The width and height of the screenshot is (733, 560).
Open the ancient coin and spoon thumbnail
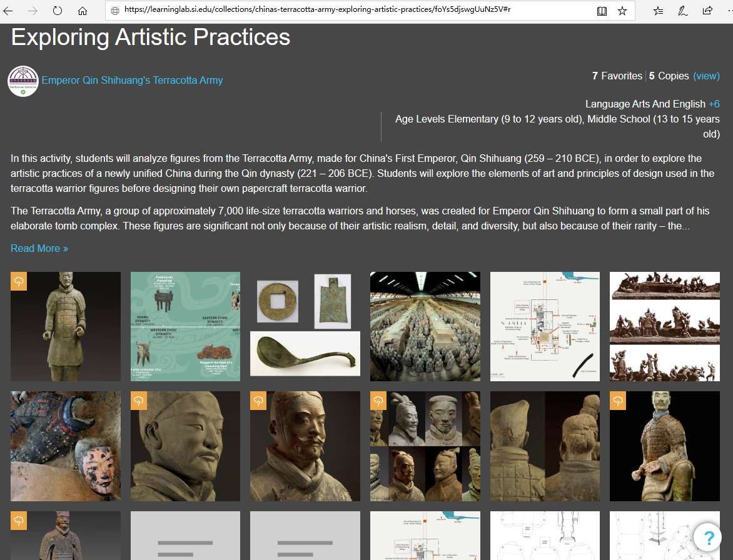[305, 326]
